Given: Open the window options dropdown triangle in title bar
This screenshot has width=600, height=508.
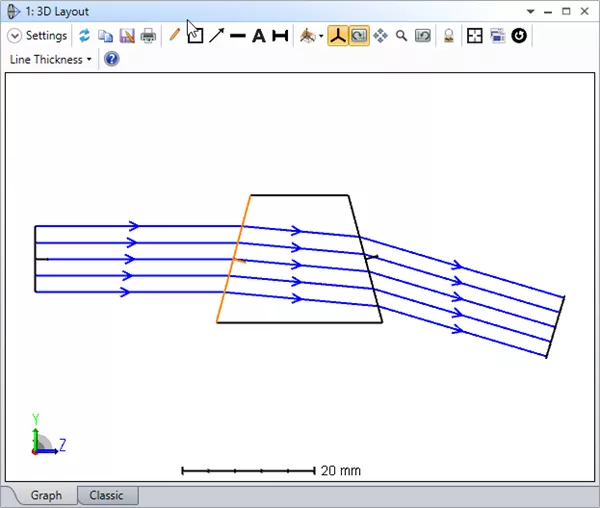Looking at the screenshot, I should tap(530, 11).
